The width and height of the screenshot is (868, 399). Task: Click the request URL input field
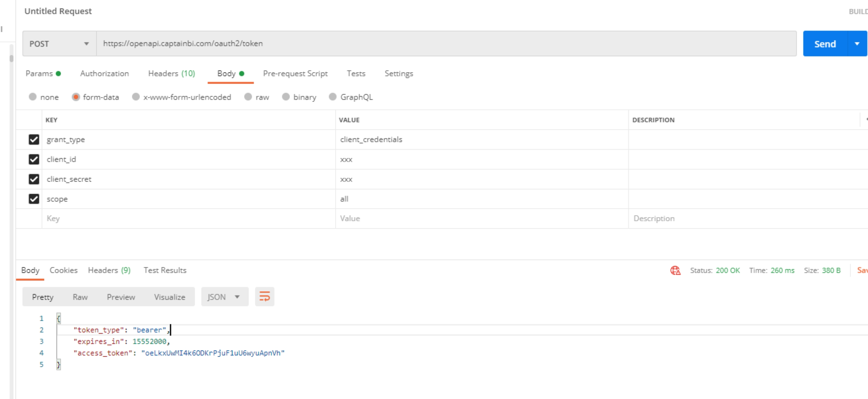[446, 44]
